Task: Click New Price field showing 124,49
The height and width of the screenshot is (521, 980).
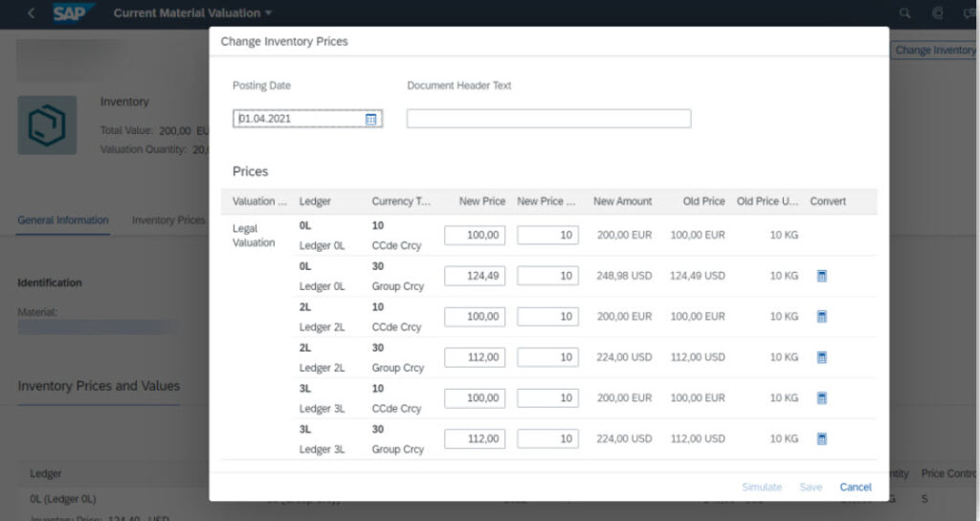Action: [x=475, y=276]
